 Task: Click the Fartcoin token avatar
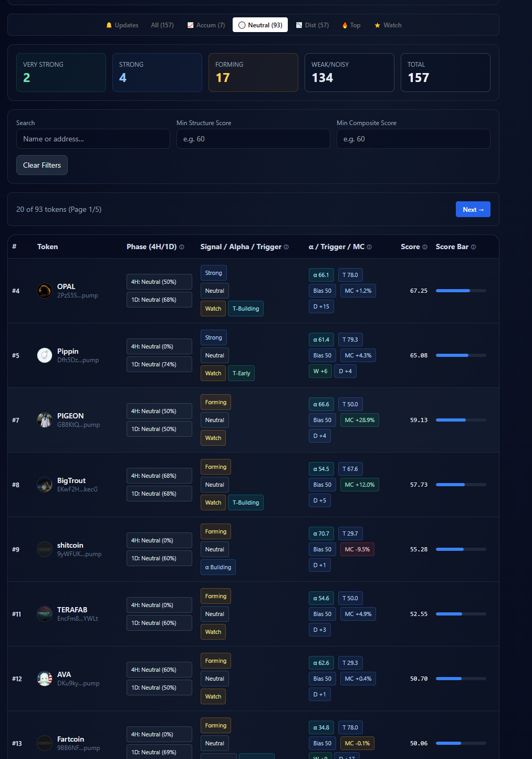[x=45, y=743]
